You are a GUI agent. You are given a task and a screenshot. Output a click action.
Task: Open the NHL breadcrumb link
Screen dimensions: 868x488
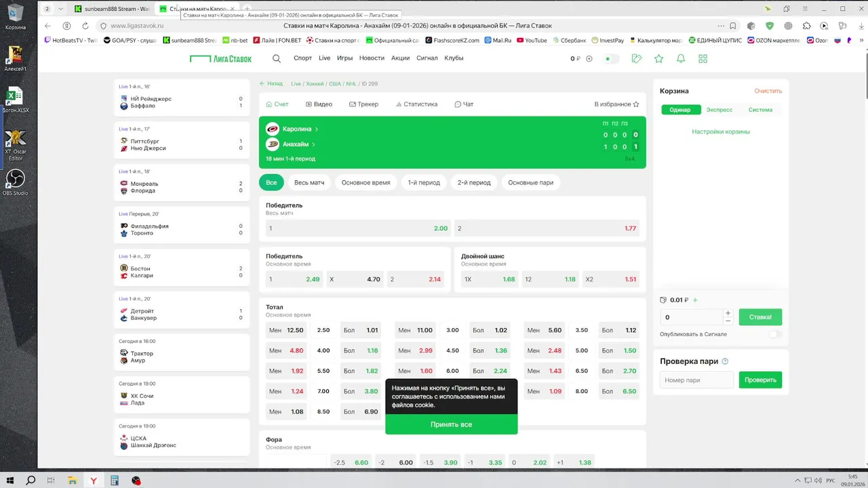[351, 84]
